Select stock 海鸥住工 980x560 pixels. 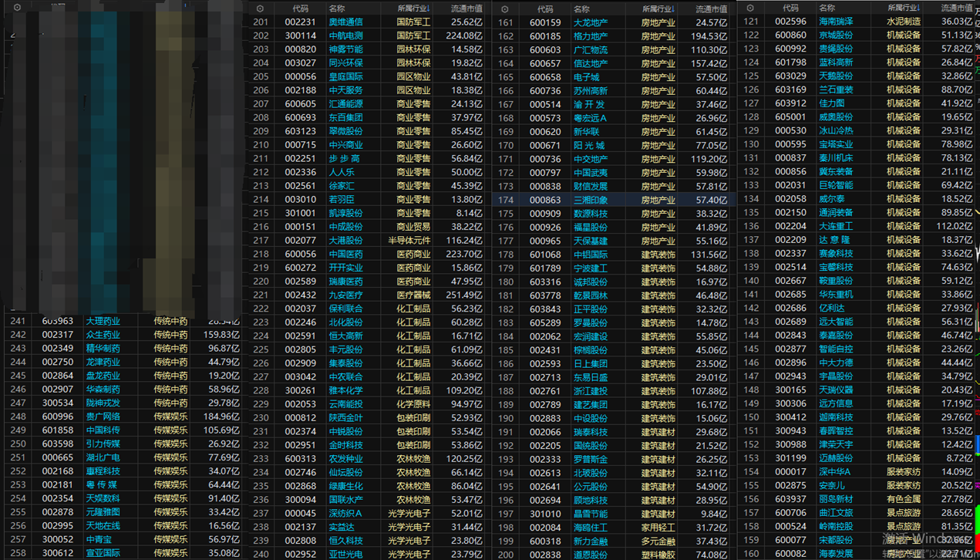(x=591, y=528)
